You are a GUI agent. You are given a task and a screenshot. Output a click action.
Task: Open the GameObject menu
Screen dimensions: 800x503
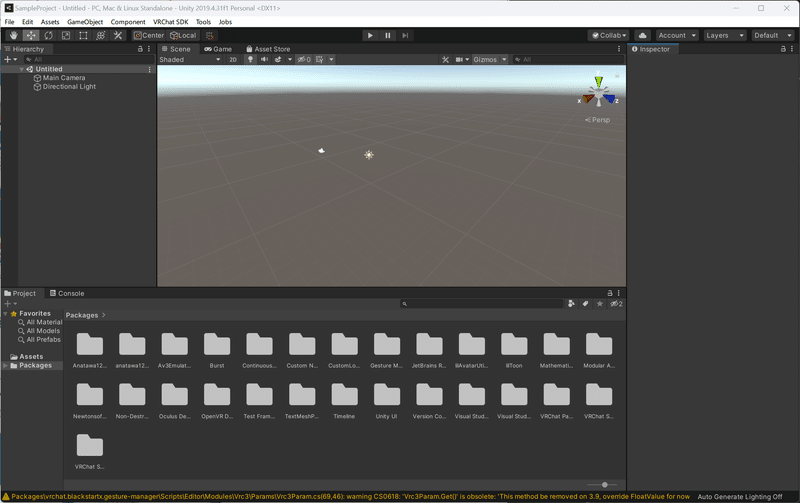[85, 22]
